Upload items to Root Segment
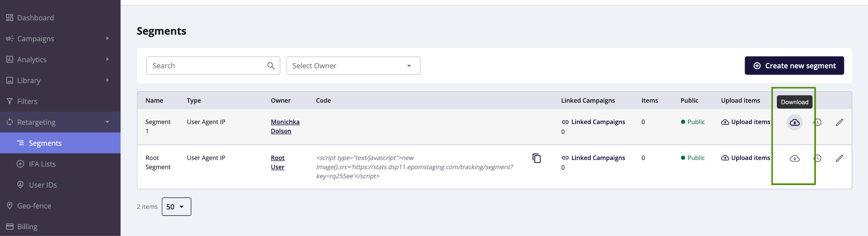Viewport: 868px width, 236px height. point(746,158)
